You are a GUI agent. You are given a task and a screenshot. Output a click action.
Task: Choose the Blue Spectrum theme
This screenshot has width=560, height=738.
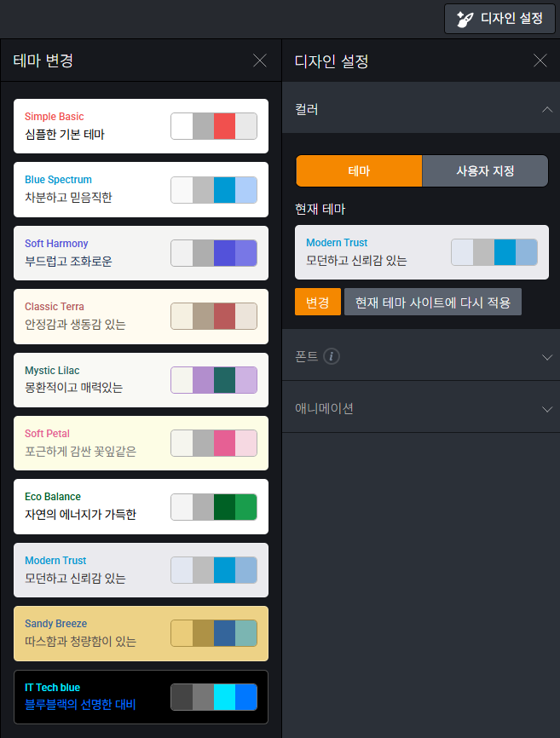pos(141,189)
